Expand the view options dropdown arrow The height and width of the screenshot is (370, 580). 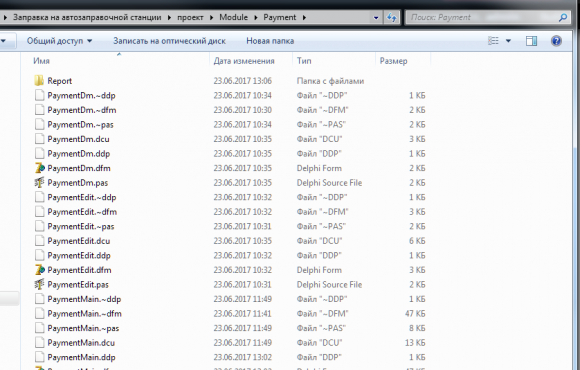pos(508,41)
